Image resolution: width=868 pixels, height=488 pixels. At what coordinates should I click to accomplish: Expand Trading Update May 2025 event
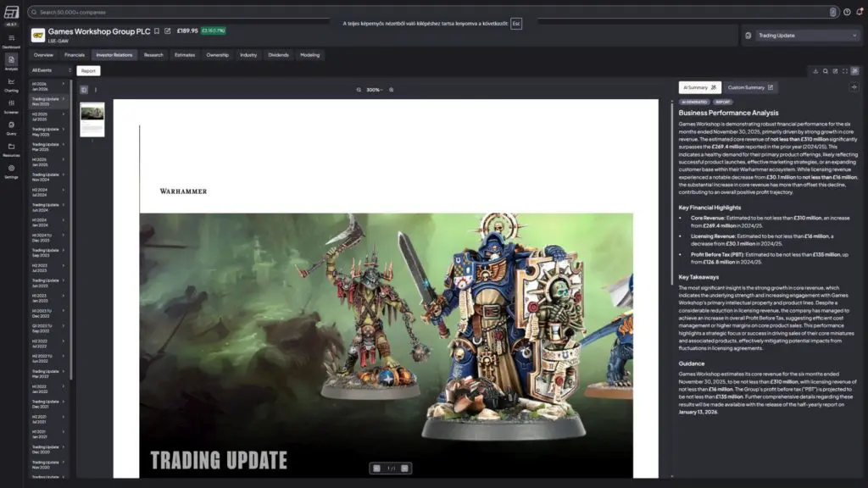(x=48, y=131)
